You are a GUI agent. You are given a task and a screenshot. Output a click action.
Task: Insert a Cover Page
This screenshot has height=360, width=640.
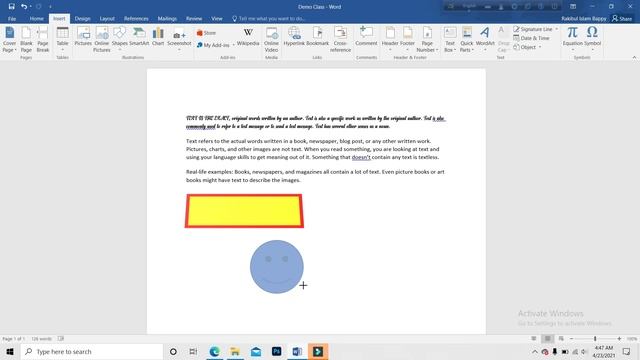9,40
